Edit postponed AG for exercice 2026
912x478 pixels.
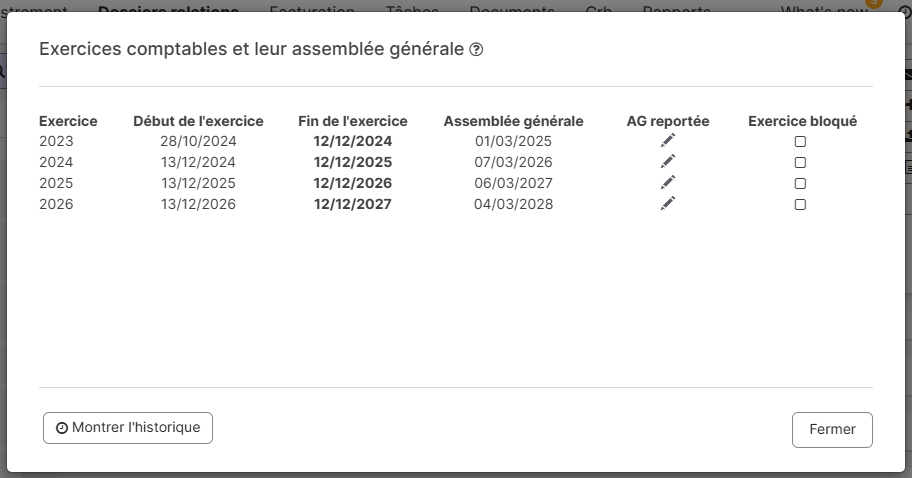tap(668, 204)
